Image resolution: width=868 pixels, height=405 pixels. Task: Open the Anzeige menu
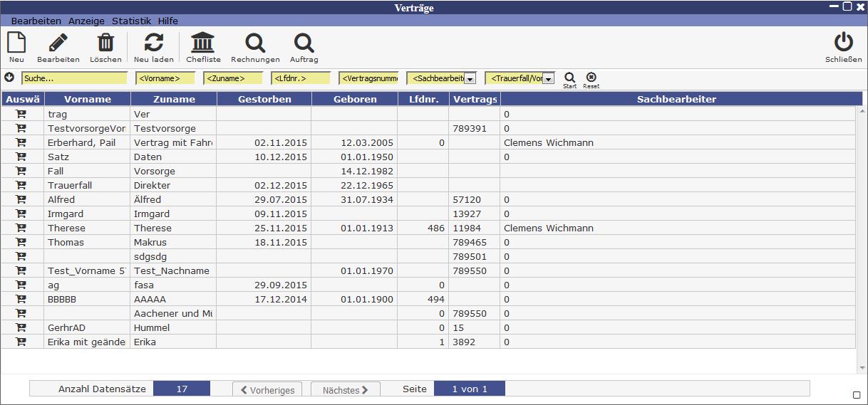coord(86,21)
